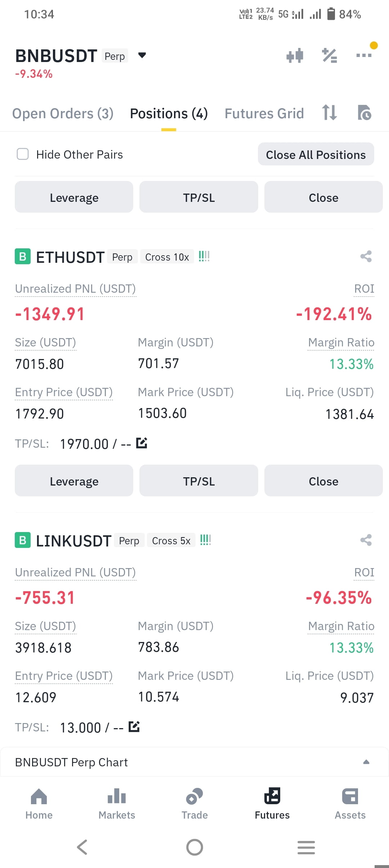Open the percentage calculator icon
The height and width of the screenshot is (868, 389).
[x=330, y=56]
